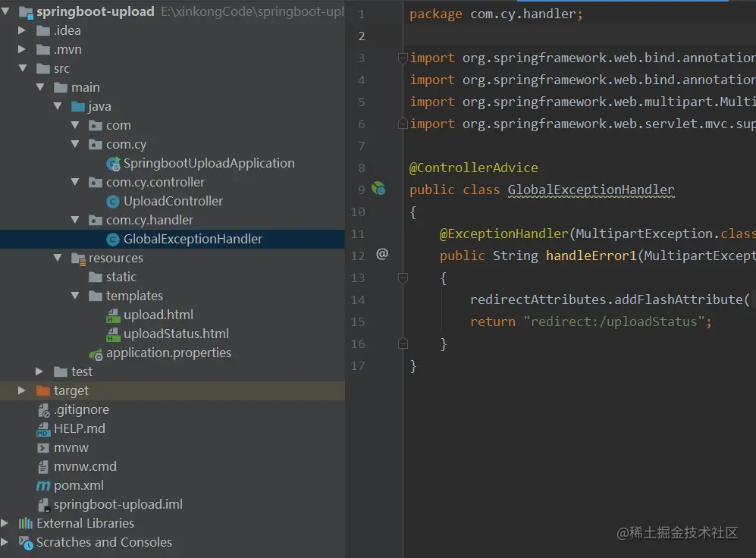This screenshot has height=558, width=756.
Task: Select pom.xml in project tree
Action: 79,485
